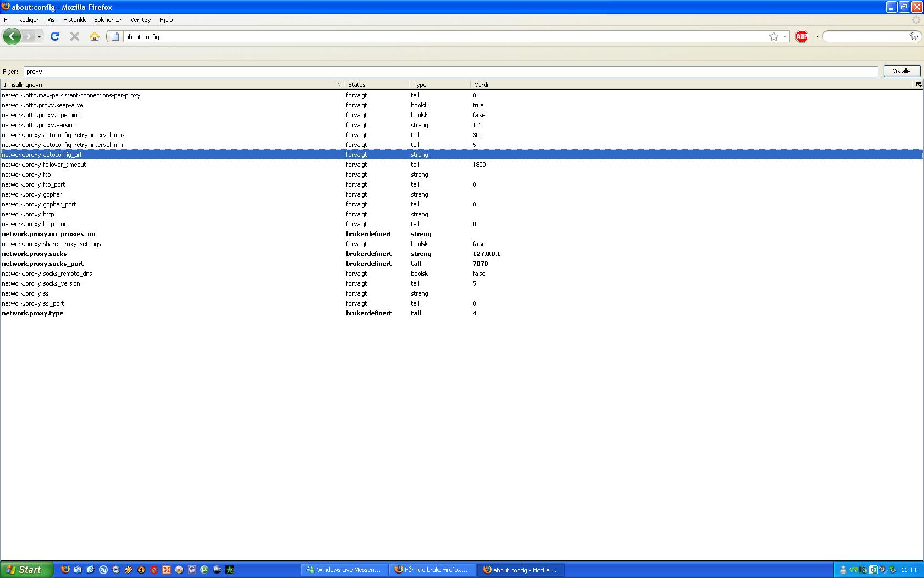This screenshot has height=578, width=924.
Task: Select network.proxy.type preference
Action: 461,313
